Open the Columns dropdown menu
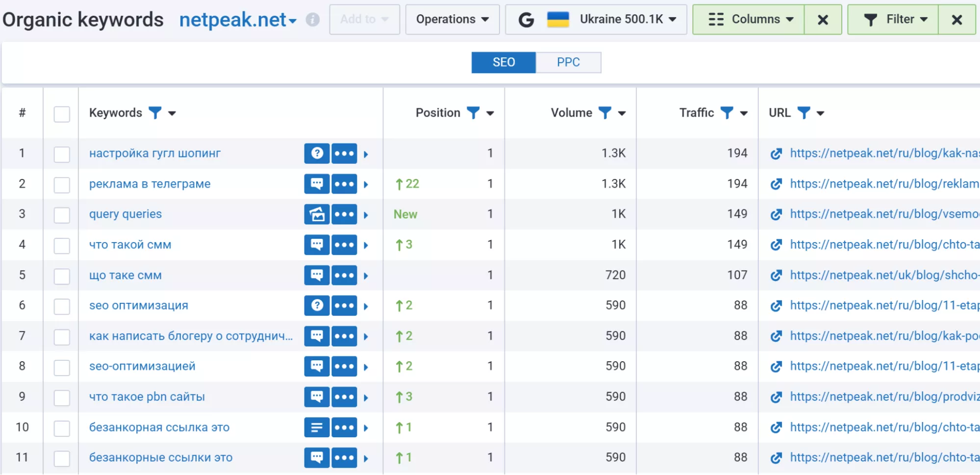This screenshot has width=980, height=475. coord(749,20)
